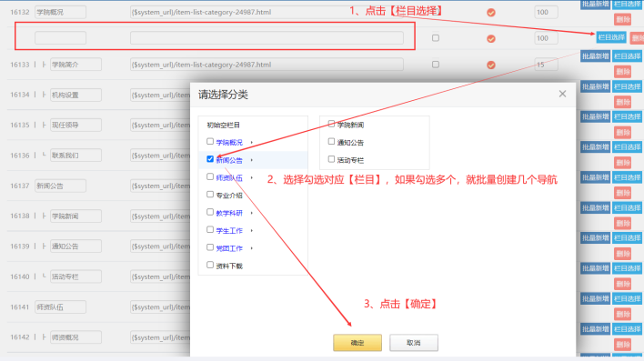This screenshot has width=644, height=362.
Task: Check the 新闻公告 category checkbox
Action: 210,159
